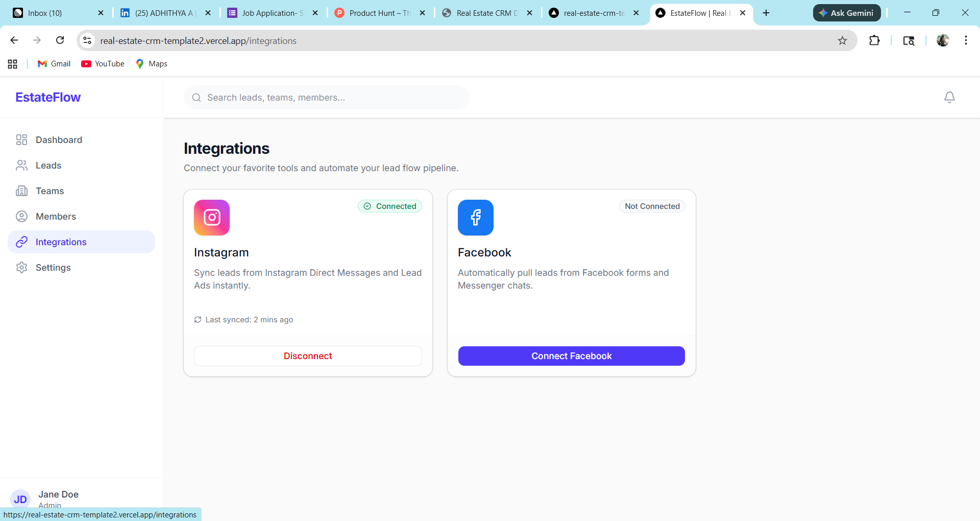Click the Integrations link icon
Image resolution: width=980 pixels, height=521 pixels.
21,242
